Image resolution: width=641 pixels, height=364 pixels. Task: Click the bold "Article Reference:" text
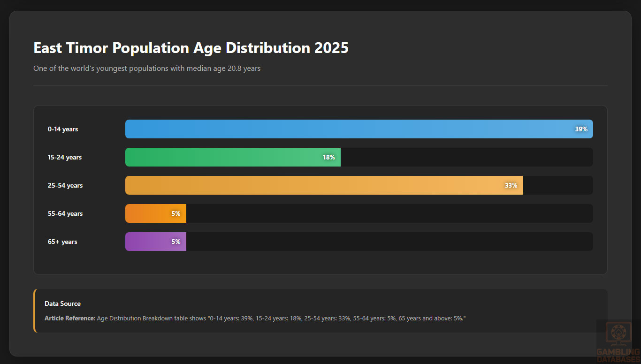[70, 318]
